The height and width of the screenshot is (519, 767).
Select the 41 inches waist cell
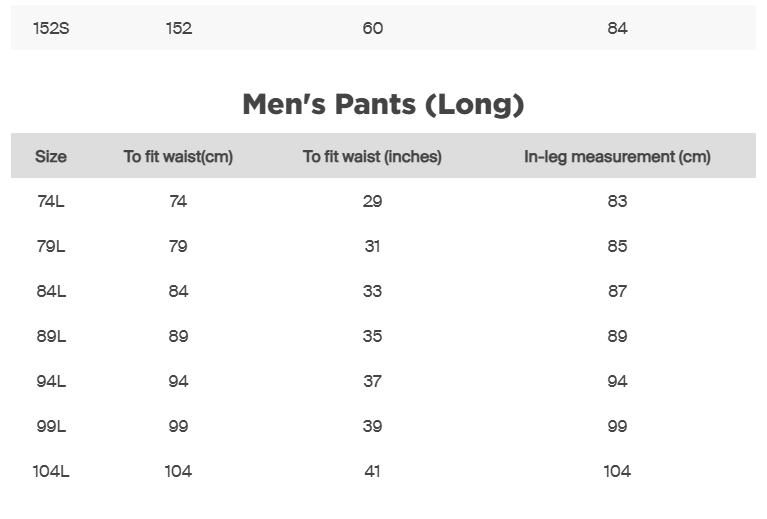click(372, 472)
